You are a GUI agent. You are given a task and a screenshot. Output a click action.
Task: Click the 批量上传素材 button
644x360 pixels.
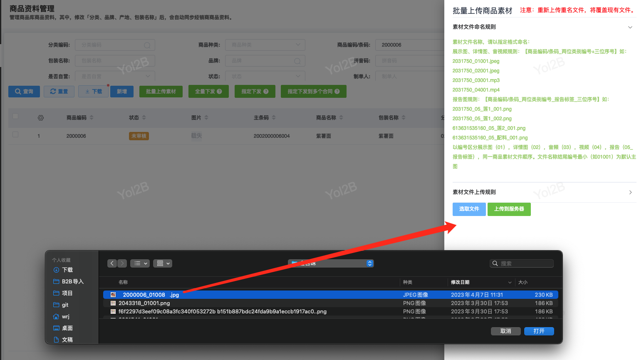(x=161, y=92)
